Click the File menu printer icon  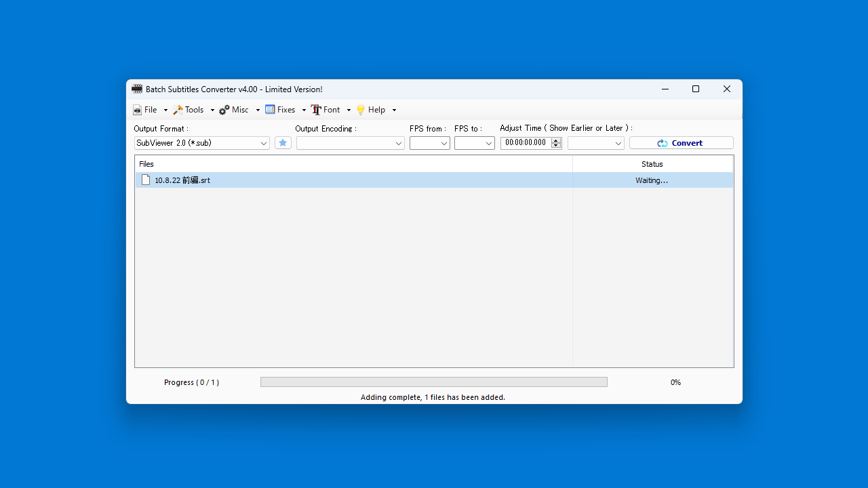pyautogui.click(x=137, y=110)
